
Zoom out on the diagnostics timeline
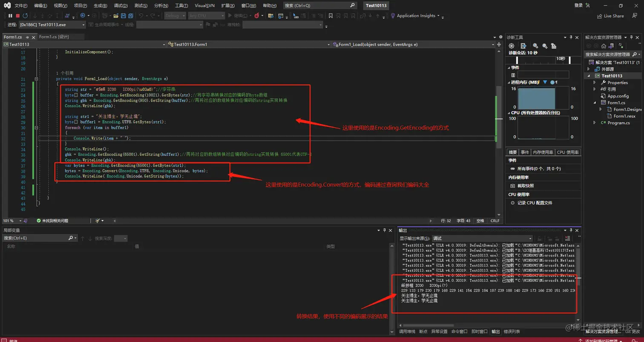point(544,46)
